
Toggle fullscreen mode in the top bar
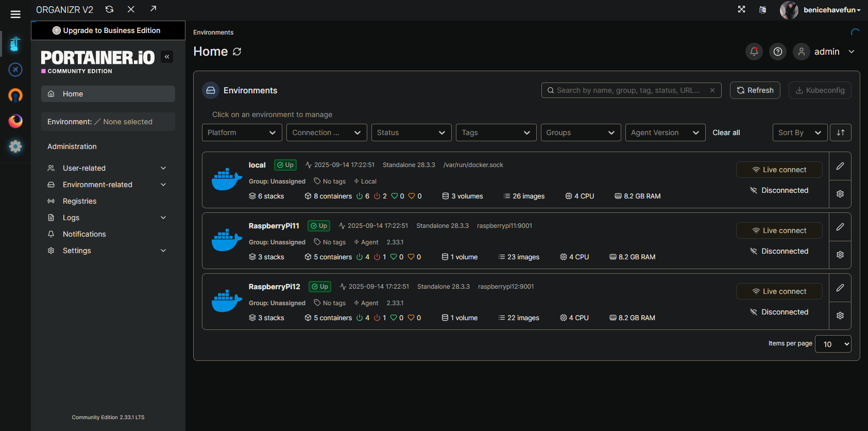pos(741,9)
